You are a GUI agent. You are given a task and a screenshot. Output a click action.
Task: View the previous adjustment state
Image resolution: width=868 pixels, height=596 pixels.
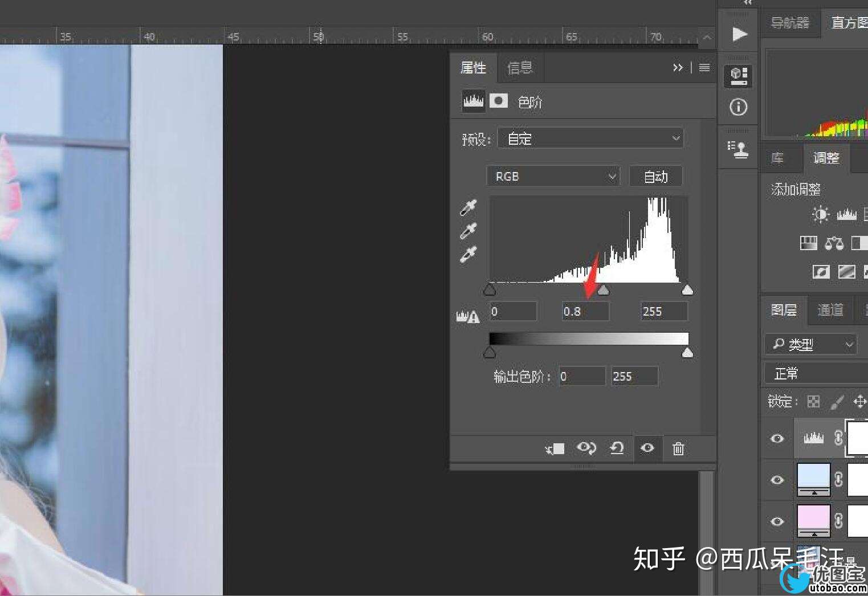[x=586, y=448]
